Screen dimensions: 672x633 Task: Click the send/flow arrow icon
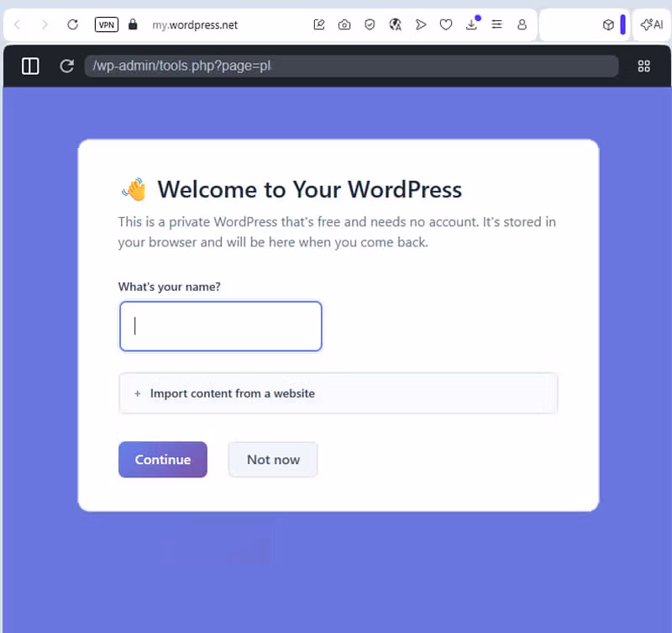(421, 25)
